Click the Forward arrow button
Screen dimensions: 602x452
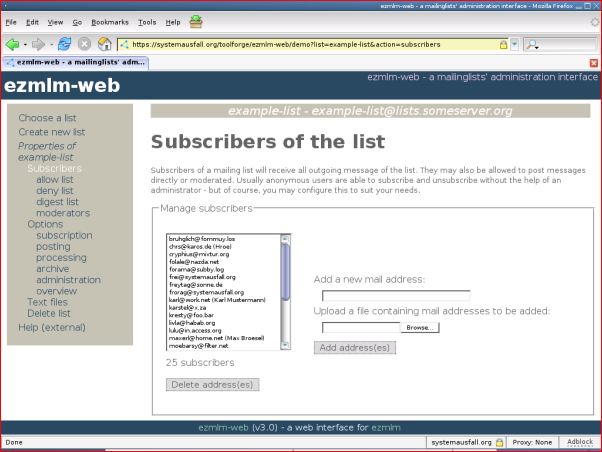38,45
